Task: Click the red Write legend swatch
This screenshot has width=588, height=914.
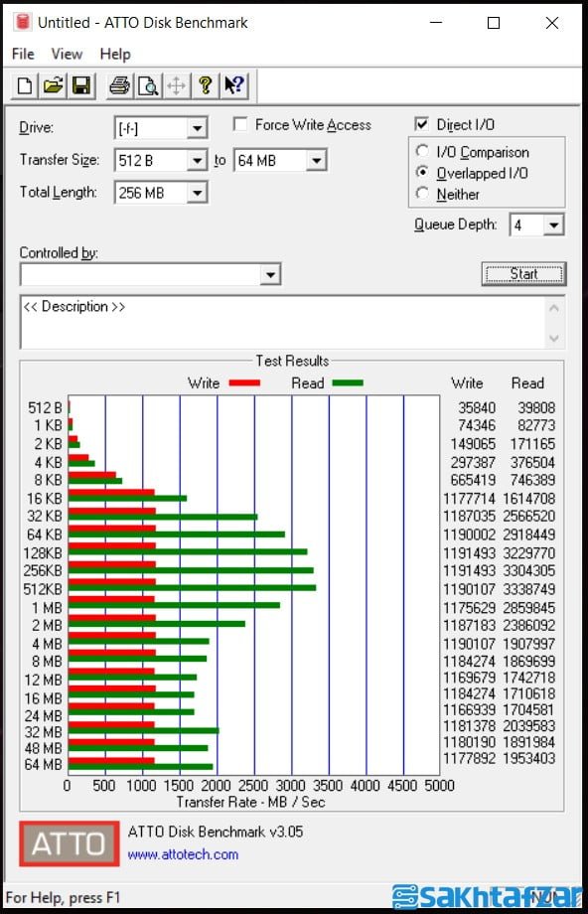Action: pyautogui.click(x=244, y=382)
